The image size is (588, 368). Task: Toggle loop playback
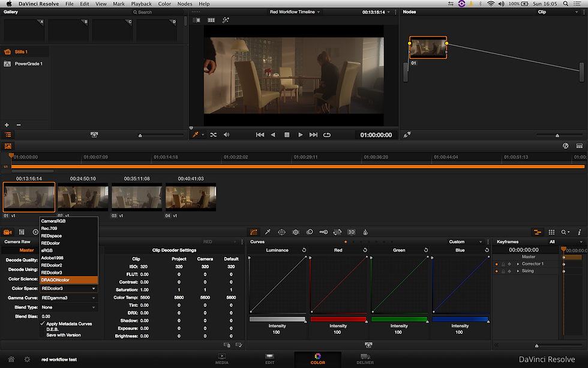pyautogui.click(x=327, y=134)
